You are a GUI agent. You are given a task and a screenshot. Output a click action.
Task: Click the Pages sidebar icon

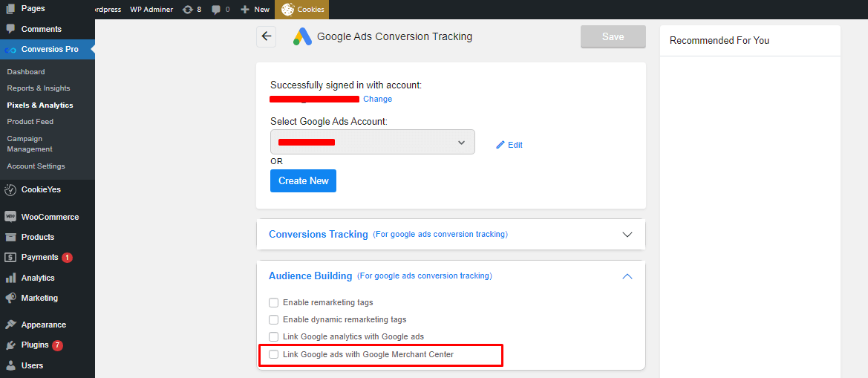click(10, 8)
